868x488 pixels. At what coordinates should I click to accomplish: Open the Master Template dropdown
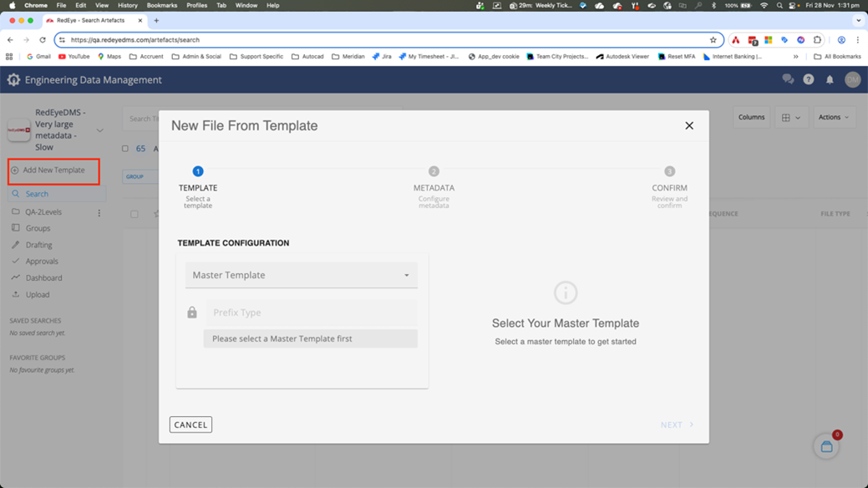click(301, 275)
